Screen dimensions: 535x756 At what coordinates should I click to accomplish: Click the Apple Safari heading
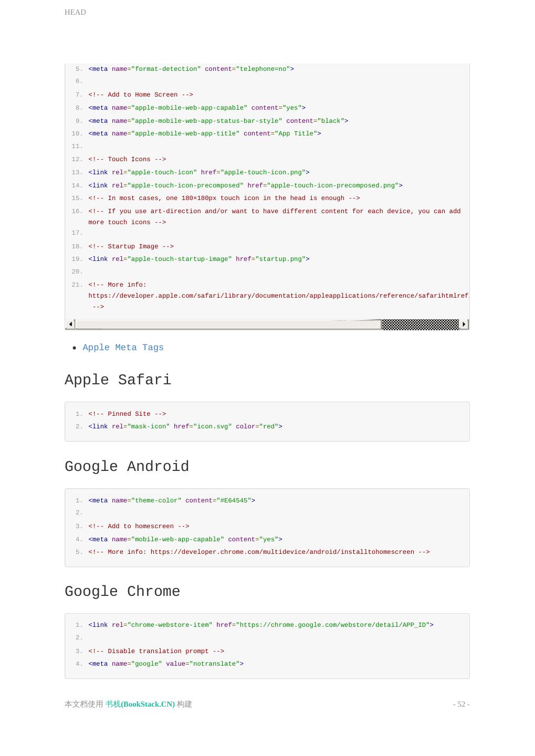[118, 380]
